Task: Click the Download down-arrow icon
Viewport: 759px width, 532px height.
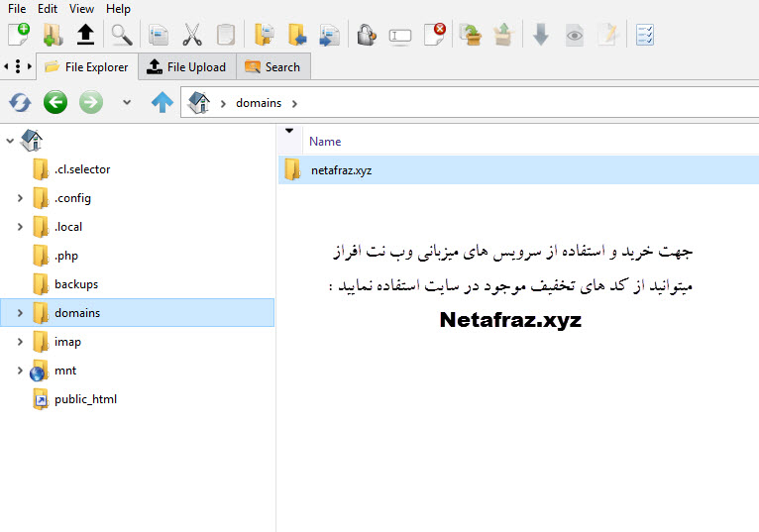Action: click(541, 35)
